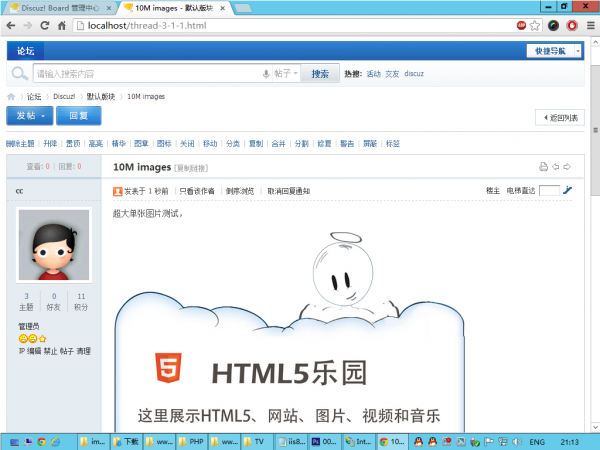
Task: Click 取消回复通知 link
Action: (289, 191)
